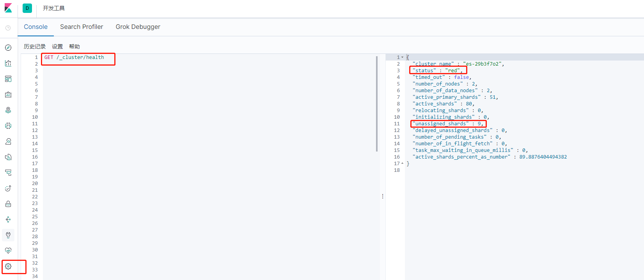Open the space selector 'D' avatar
This screenshot has height=280, width=644.
coord(27,8)
